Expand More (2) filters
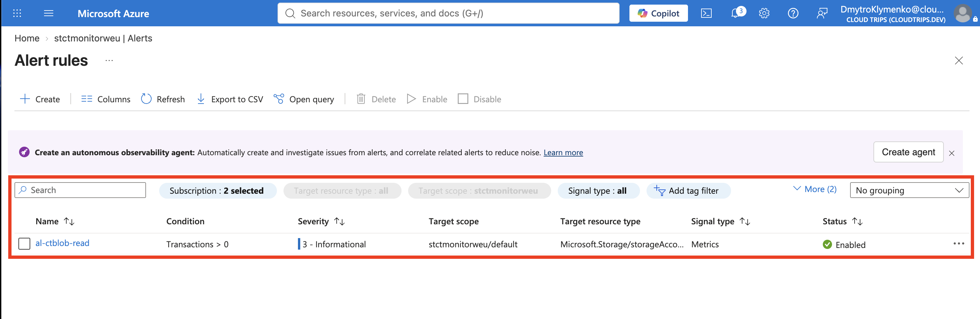The height and width of the screenshot is (319, 980). click(x=815, y=189)
